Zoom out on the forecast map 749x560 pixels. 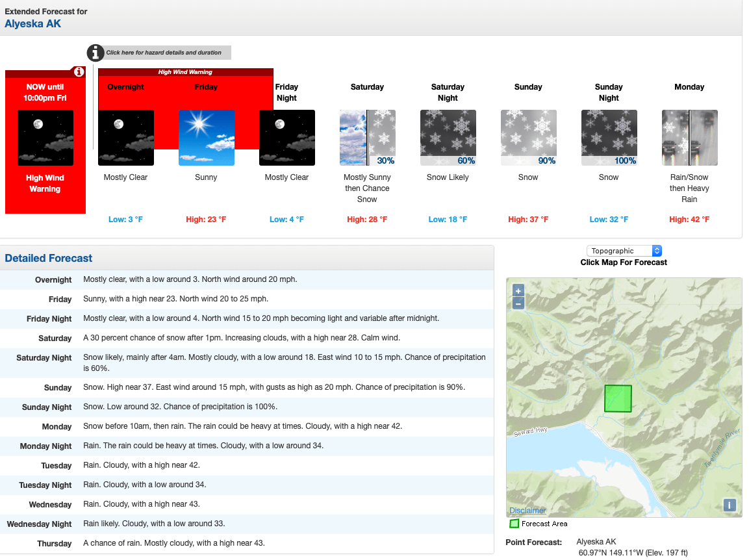[x=518, y=303]
